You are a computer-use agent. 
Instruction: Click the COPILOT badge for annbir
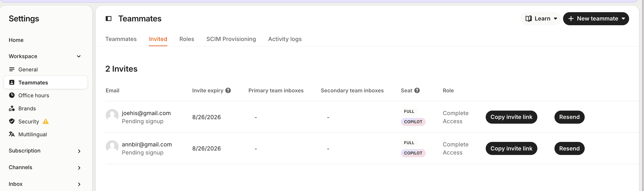click(413, 153)
